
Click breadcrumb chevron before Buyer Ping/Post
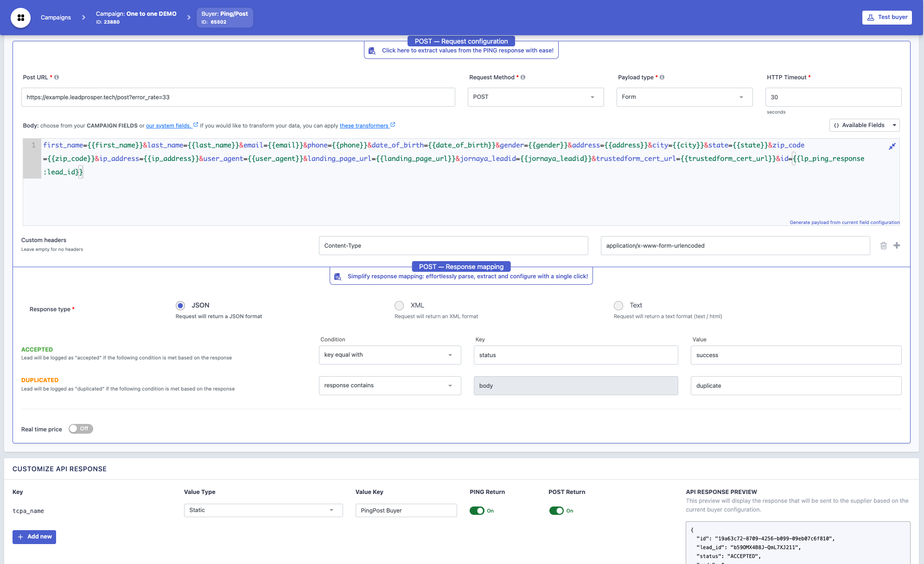(x=189, y=18)
